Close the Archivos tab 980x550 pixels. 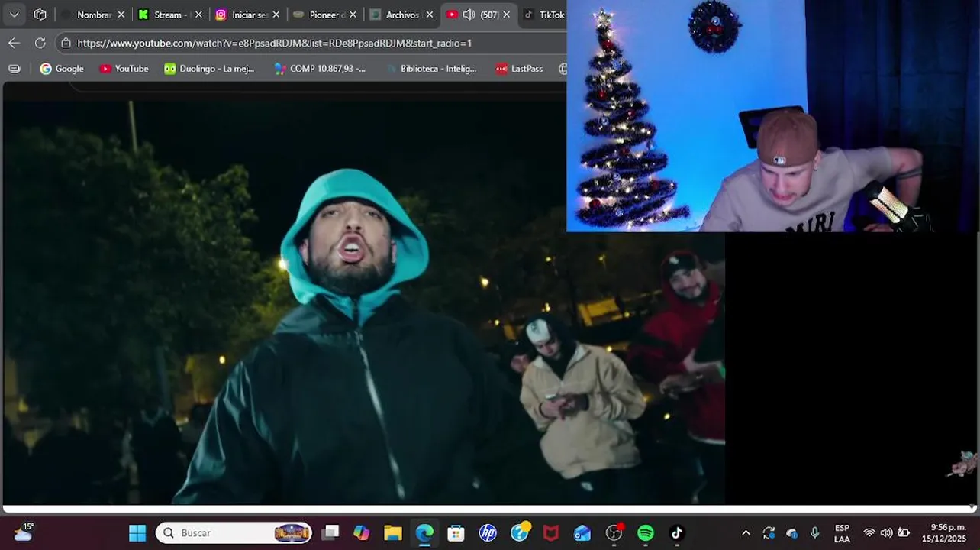[x=430, y=15]
